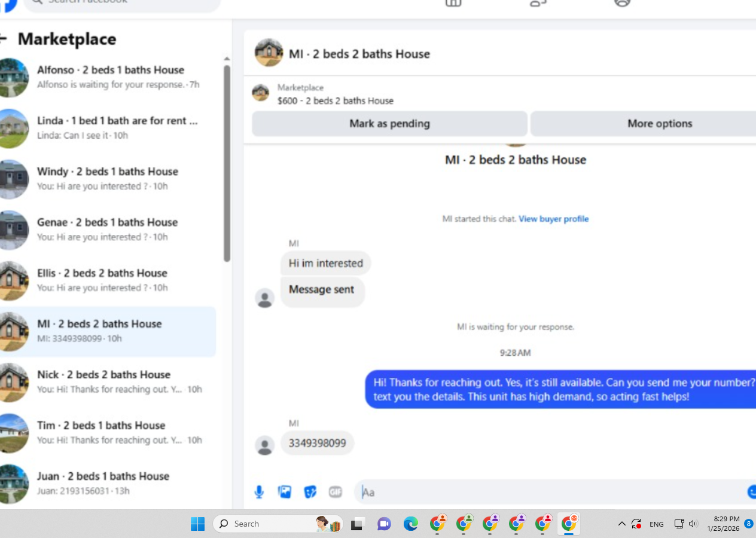
Task: Click Ellis's listing thumbnail
Action: click(x=12, y=281)
